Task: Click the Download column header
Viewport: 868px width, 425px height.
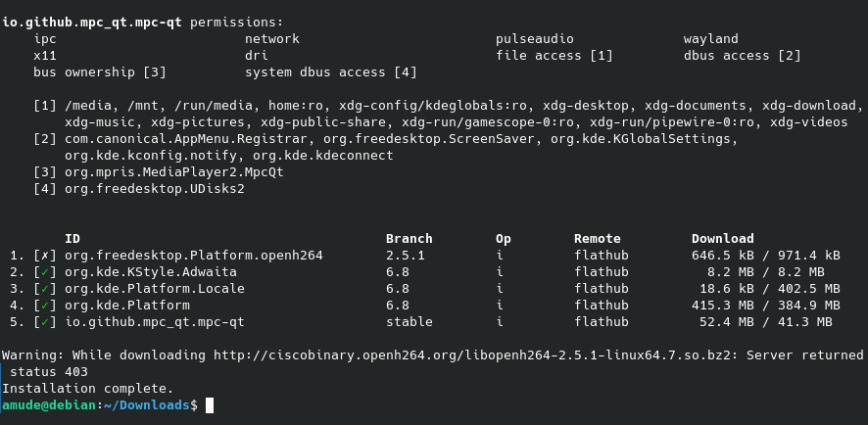Action: (722, 238)
